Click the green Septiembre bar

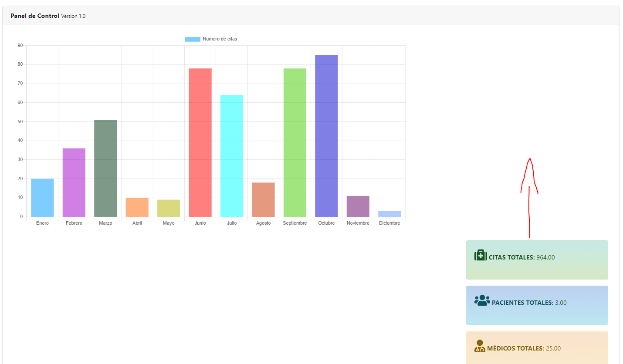tap(295, 143)
